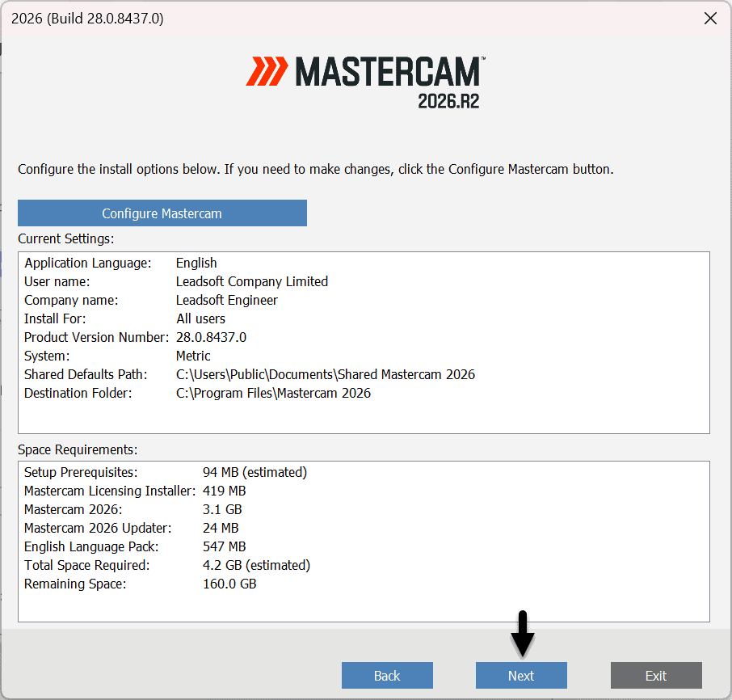732x700 pixels.
Task: Select the Application Language value English
Action: click(x=196, y=263)
